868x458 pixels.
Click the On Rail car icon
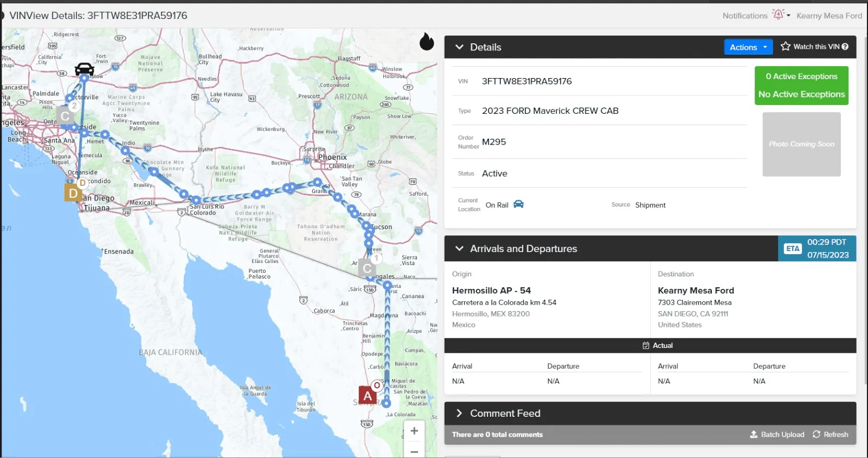tap(519, 204)
